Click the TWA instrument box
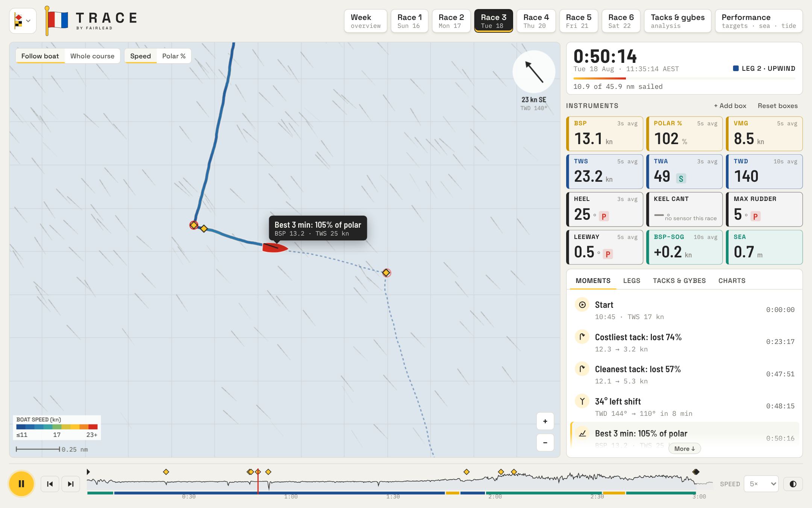Viewport: 812px width, 508px height. coord(684,172)
